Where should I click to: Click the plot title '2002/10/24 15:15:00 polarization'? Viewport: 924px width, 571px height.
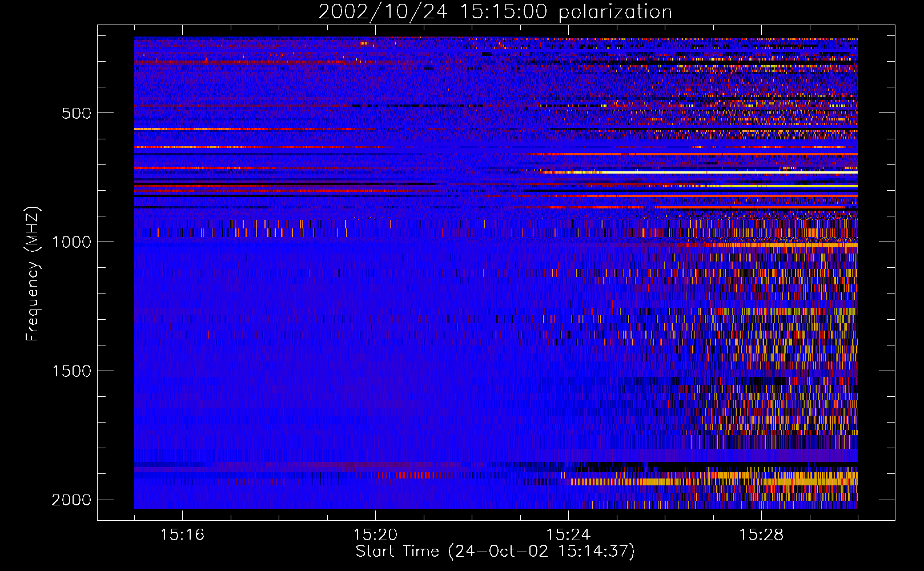pyautogui.click(x=495, y=12)
